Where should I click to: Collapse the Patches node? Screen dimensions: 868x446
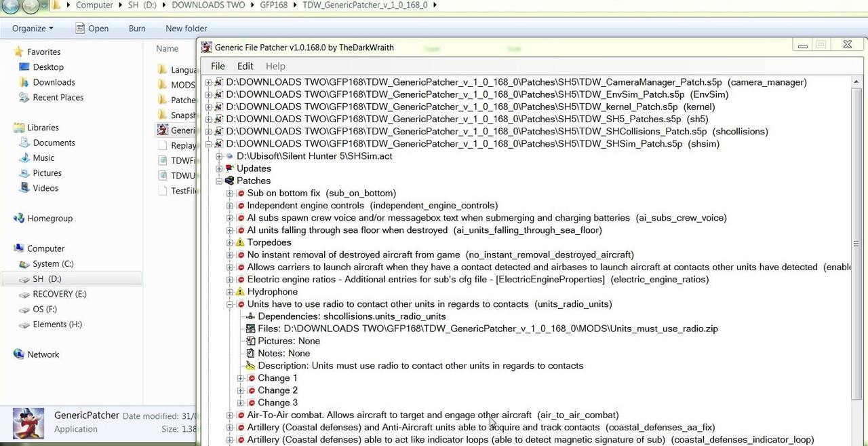tap(219, 181)
